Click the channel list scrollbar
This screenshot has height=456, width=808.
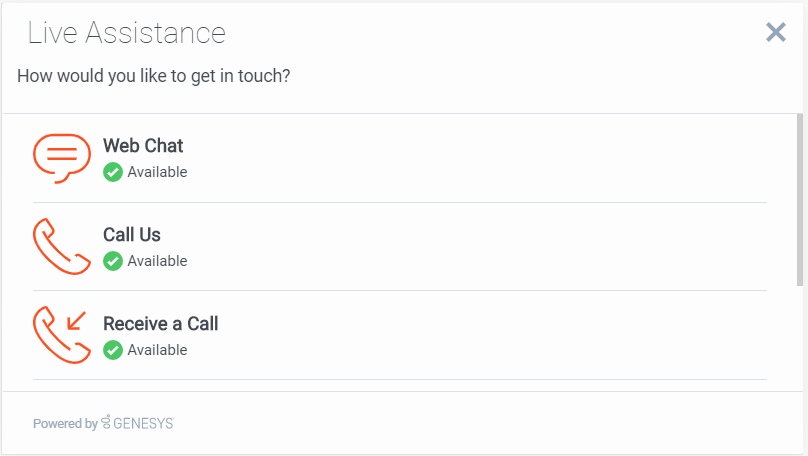799,200
